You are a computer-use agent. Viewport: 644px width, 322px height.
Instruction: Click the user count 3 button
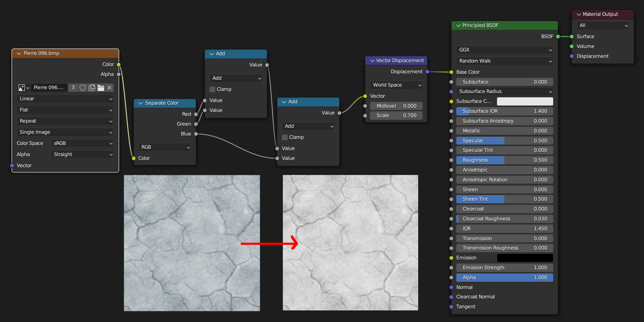(73, 87)
